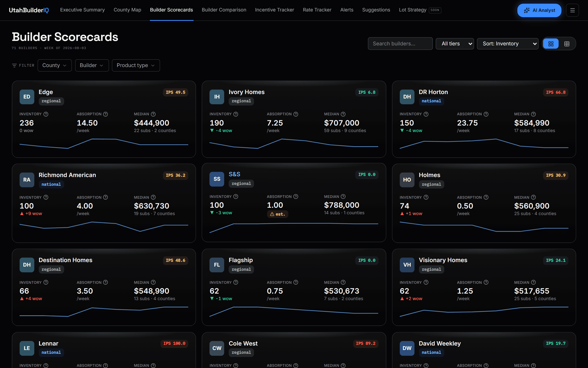
Task: Open the Richmond American card title
Action: coord(67,175)
